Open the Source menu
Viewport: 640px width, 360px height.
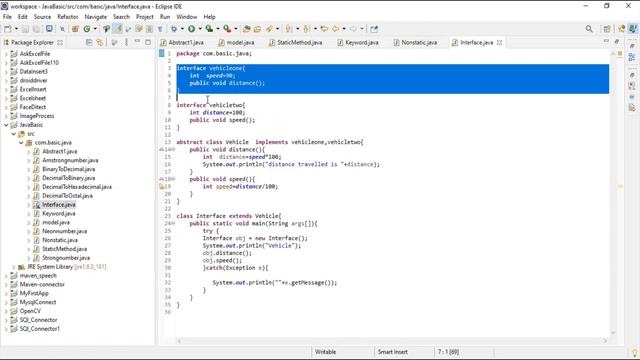pyautogui.click(x=42, y=17)
